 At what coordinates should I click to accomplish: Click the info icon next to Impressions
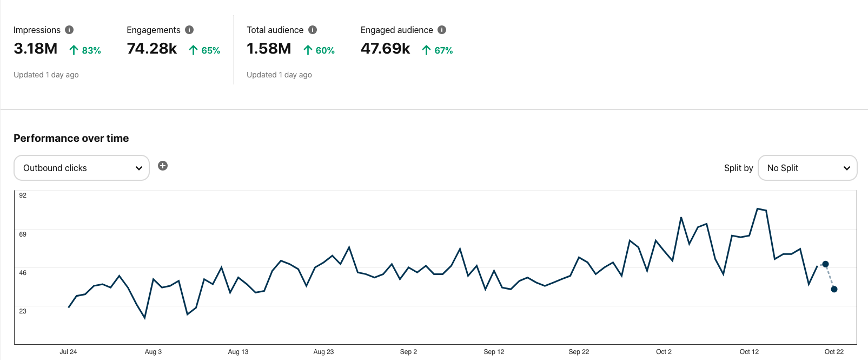(x=69, y=30)
